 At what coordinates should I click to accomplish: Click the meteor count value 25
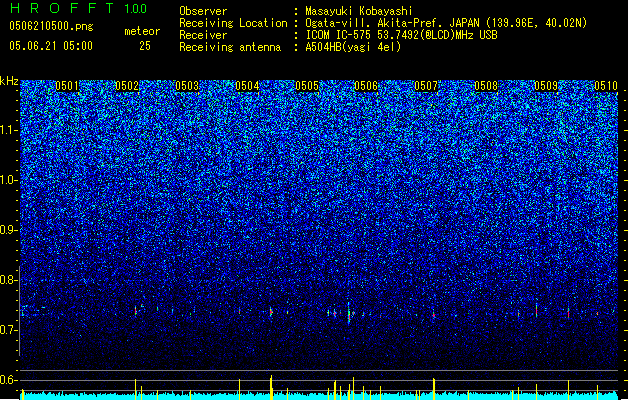point(145,46)
